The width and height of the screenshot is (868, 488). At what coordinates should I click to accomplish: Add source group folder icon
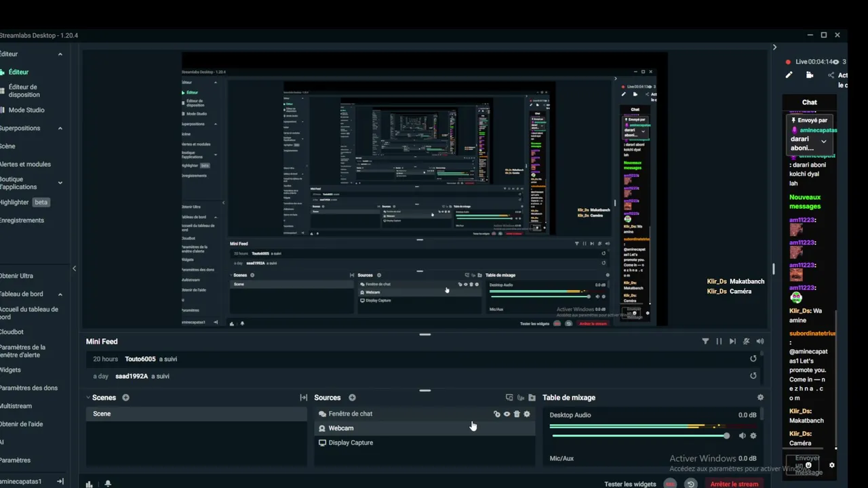532,398
